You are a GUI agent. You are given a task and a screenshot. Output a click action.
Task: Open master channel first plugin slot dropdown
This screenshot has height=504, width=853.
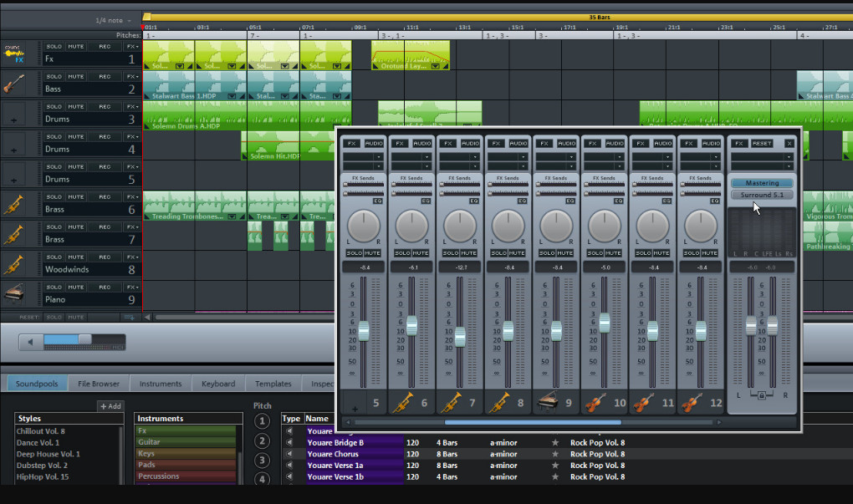789,157
